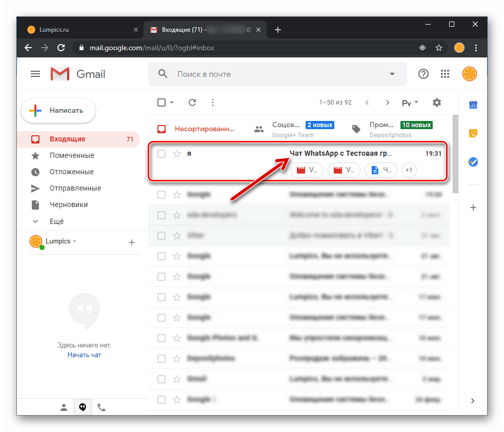
Task: Bookmark page with the star in address bar
Action: 438,48
